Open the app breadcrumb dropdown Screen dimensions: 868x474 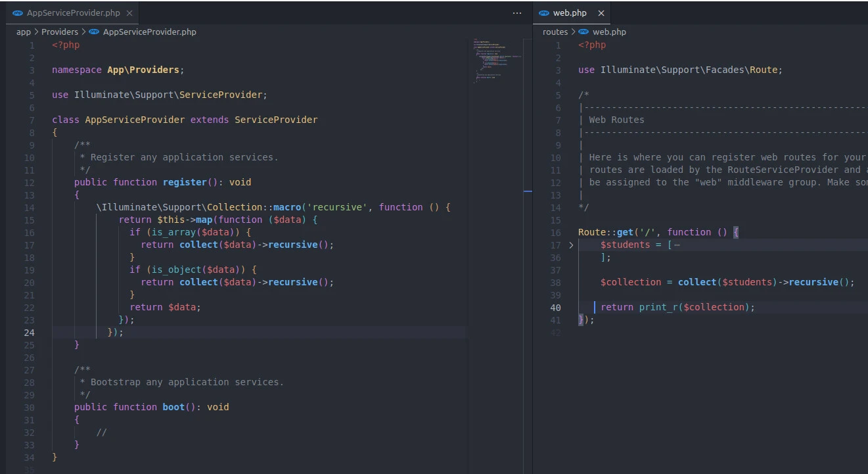23,32
